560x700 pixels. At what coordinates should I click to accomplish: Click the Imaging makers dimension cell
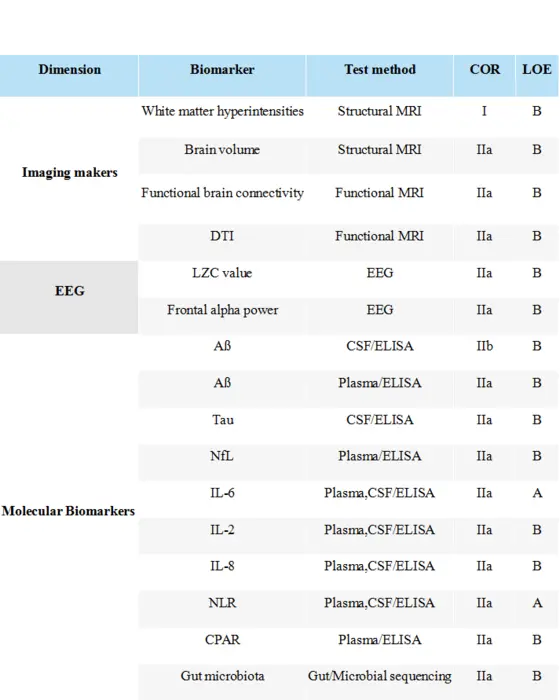[x=69, y=172]
